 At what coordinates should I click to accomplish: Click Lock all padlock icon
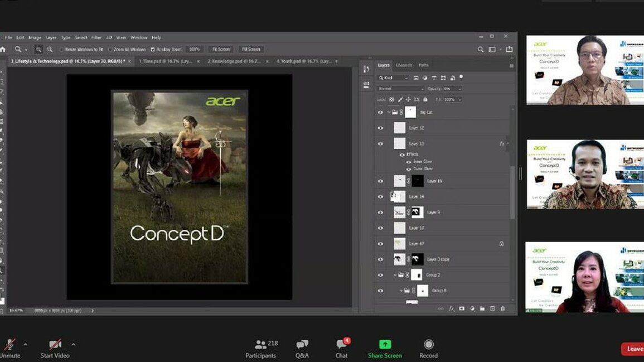(425, 99)
